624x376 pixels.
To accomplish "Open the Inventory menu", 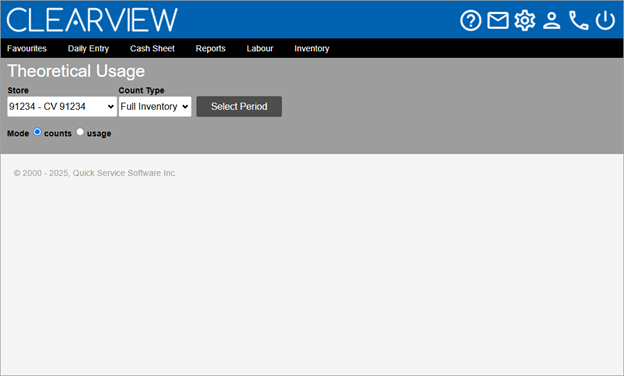I will (312, 49).
